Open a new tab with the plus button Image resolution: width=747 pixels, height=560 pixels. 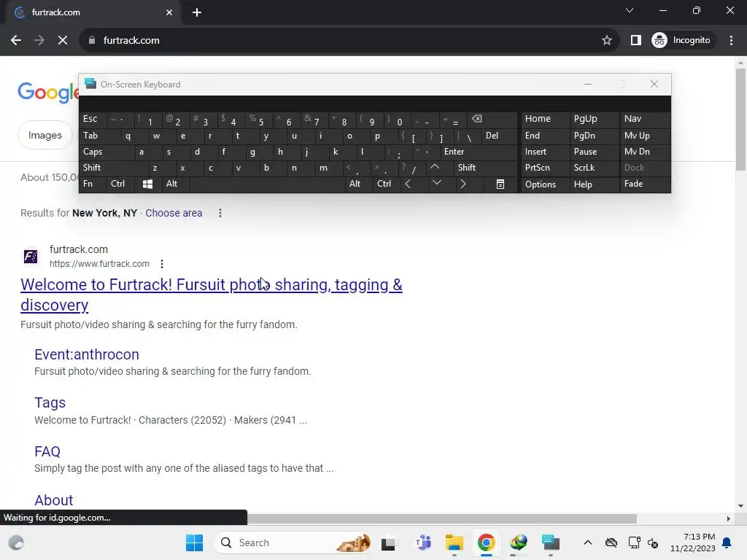click(x=197, y=12)
